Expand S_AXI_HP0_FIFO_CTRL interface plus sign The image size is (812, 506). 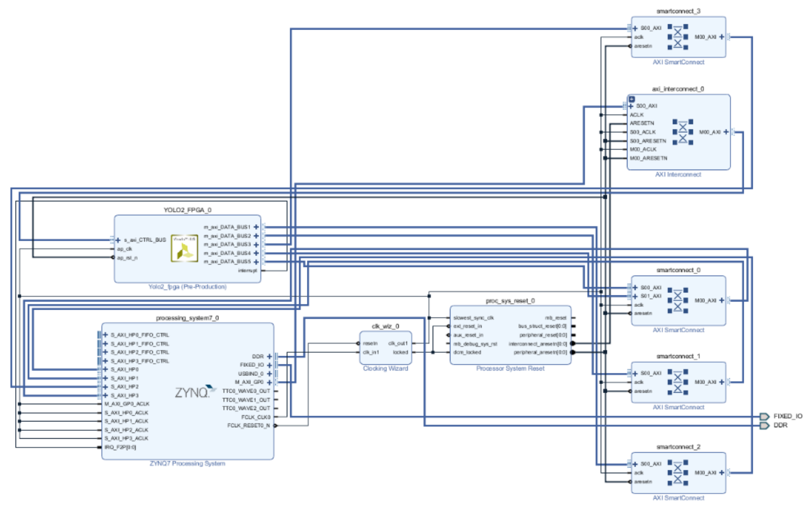tap(105, 335)
